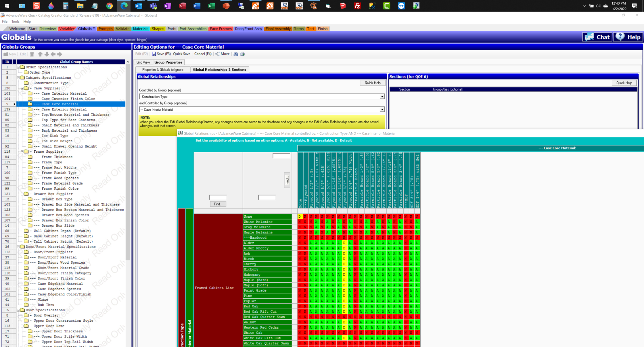Open the Chat support icon
Image resolution: width=644 pixels, height=347 pixels.
(589, 37)
